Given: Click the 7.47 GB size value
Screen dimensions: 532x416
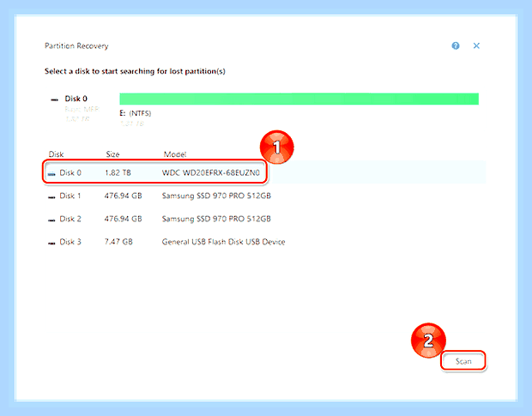Looking at the screenshot, I should 118,242.
